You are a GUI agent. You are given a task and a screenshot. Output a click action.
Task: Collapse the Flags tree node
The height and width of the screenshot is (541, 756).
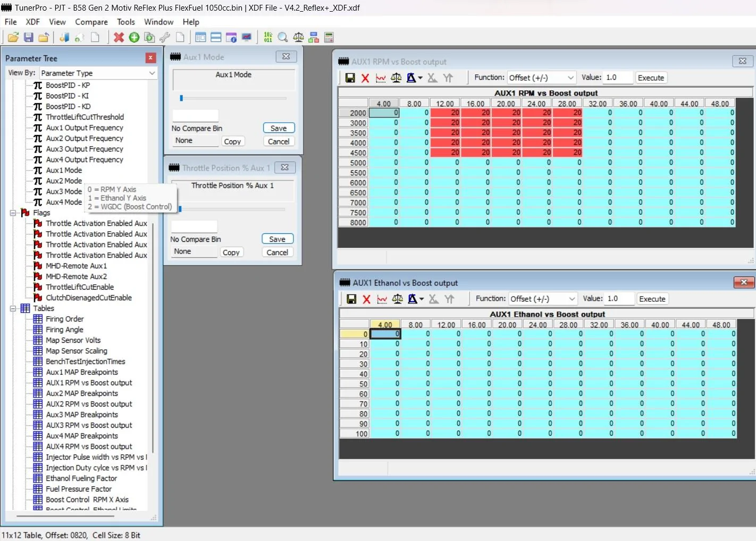click(x=13, y=213)
